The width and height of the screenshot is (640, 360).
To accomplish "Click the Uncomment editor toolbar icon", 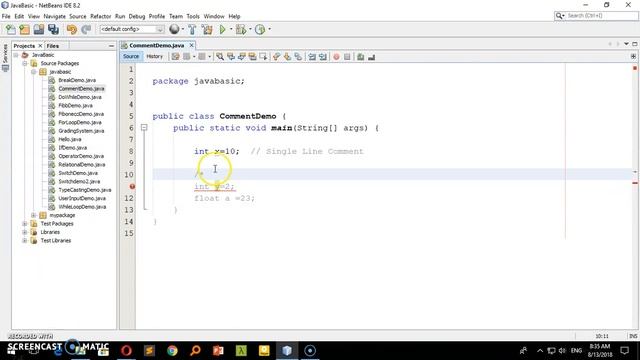I will click(x=371, y=57).
